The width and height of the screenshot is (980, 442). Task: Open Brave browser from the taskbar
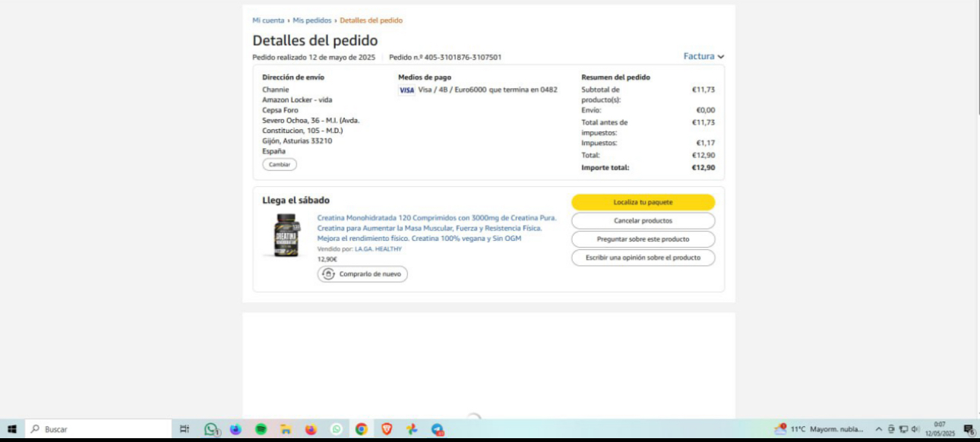click(387, 429)
